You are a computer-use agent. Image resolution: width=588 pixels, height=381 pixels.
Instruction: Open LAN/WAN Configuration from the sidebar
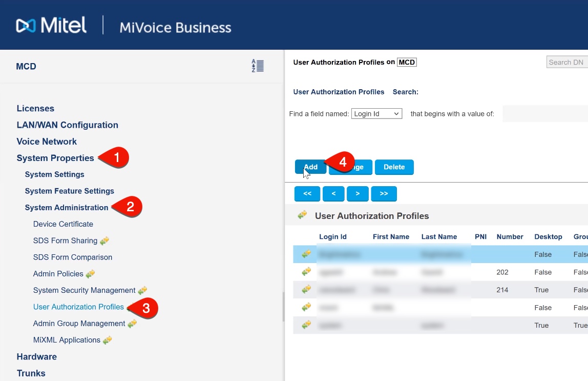[x=67, y=125]
